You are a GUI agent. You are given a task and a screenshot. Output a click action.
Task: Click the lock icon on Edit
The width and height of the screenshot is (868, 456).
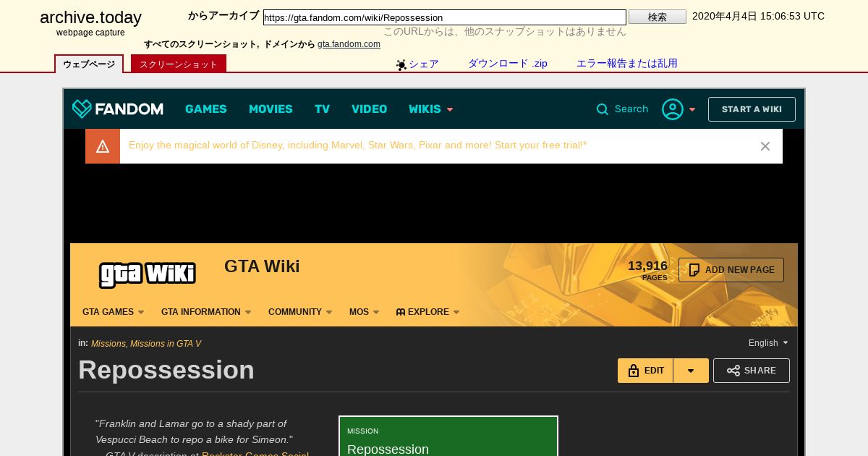[x=634, y=371]
